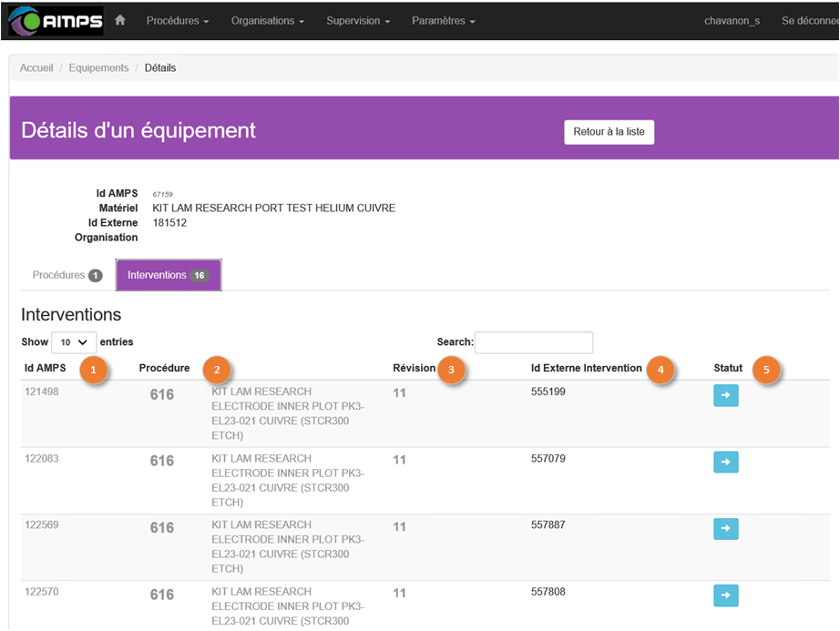
Task: Click revision 11 in row 557079
Action: pyautogui.click(x=399, y=460)
